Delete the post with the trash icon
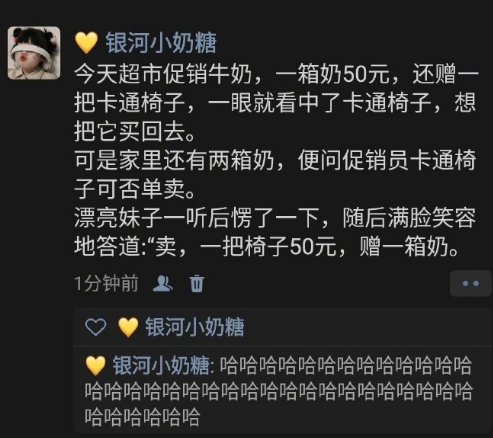The height and width of the screenshot is (438, 493). point(197,284)
